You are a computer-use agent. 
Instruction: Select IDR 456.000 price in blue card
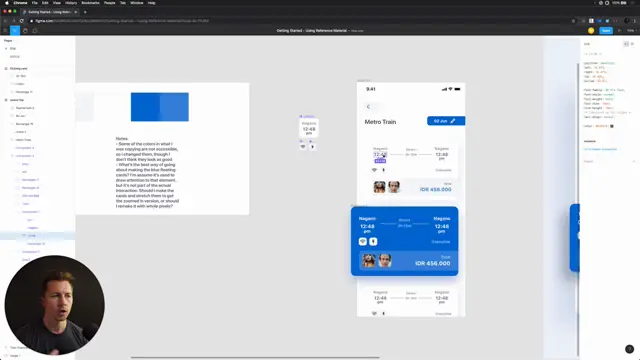click(433, 264)
